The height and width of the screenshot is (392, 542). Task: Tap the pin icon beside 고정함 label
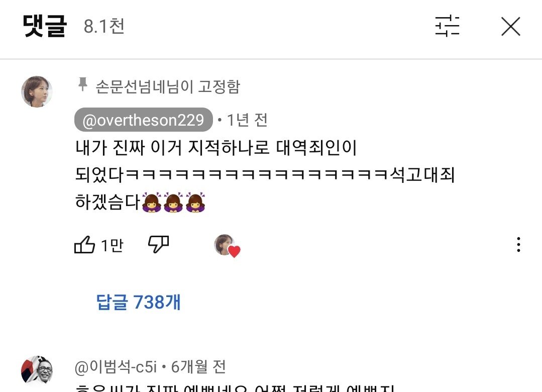coord(82,84)
